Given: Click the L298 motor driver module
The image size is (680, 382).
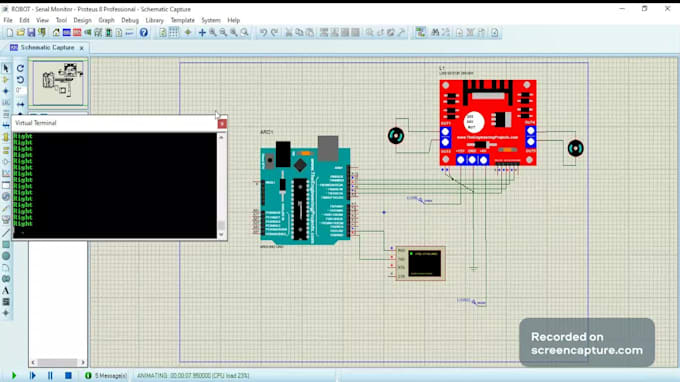Looking at the screenshot, I should point(488,123).
